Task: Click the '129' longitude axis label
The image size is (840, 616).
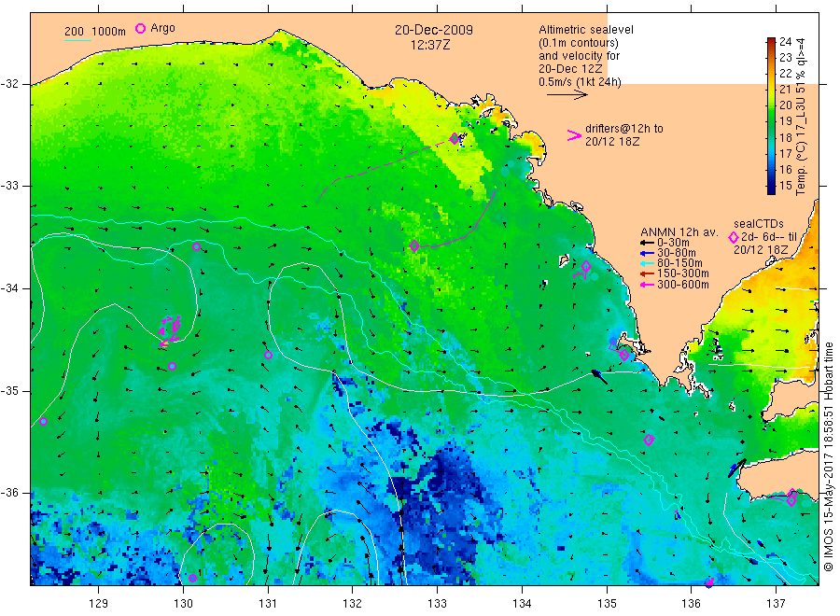Action: tap(99, 604)
